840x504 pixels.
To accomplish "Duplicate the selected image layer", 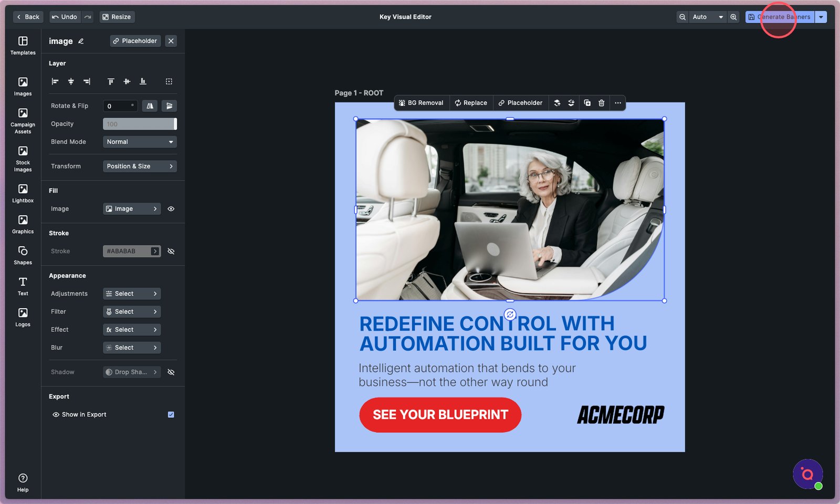I will tap(587, 103).
